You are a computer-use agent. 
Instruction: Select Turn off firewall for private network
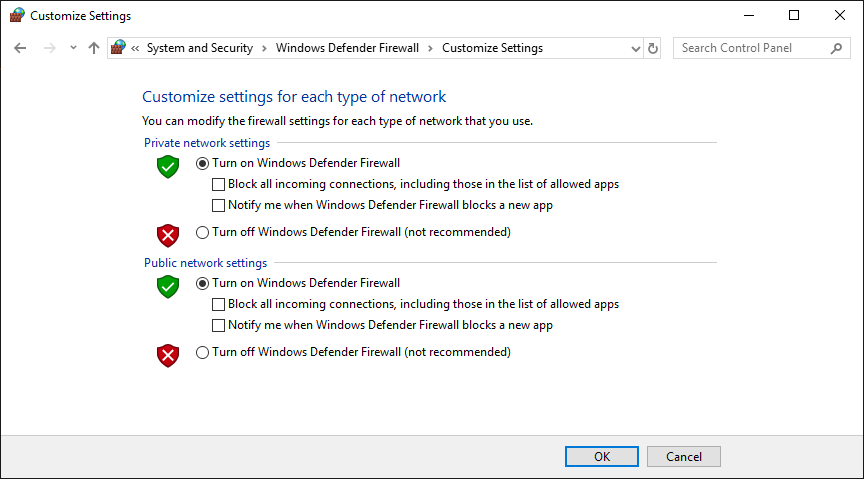(x=202, y=233)
